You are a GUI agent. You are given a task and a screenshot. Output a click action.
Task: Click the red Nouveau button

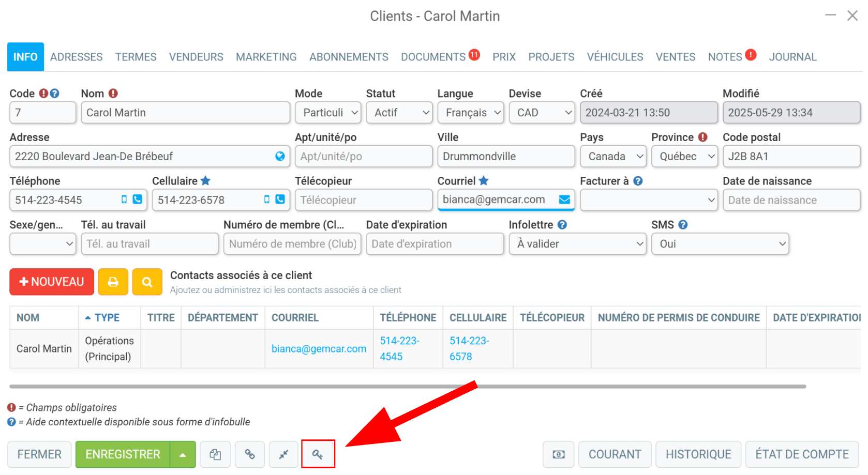click(x=52, y=282)
